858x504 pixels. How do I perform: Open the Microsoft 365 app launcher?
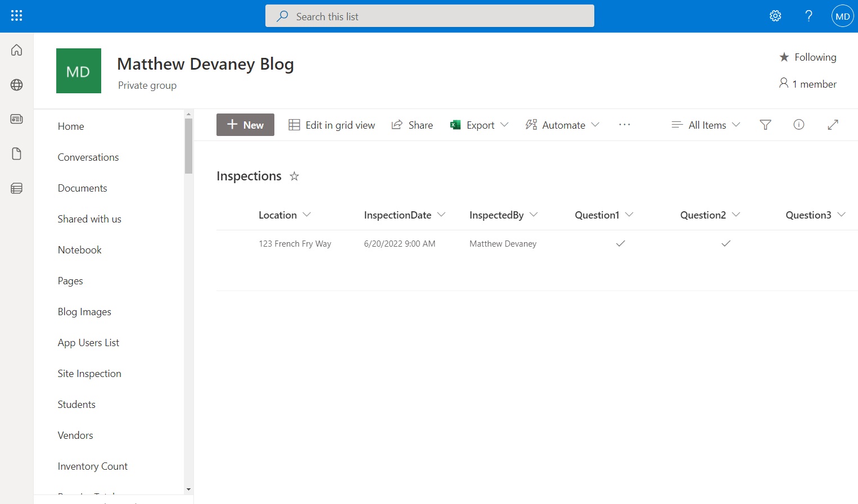click(x=16, y=15)
